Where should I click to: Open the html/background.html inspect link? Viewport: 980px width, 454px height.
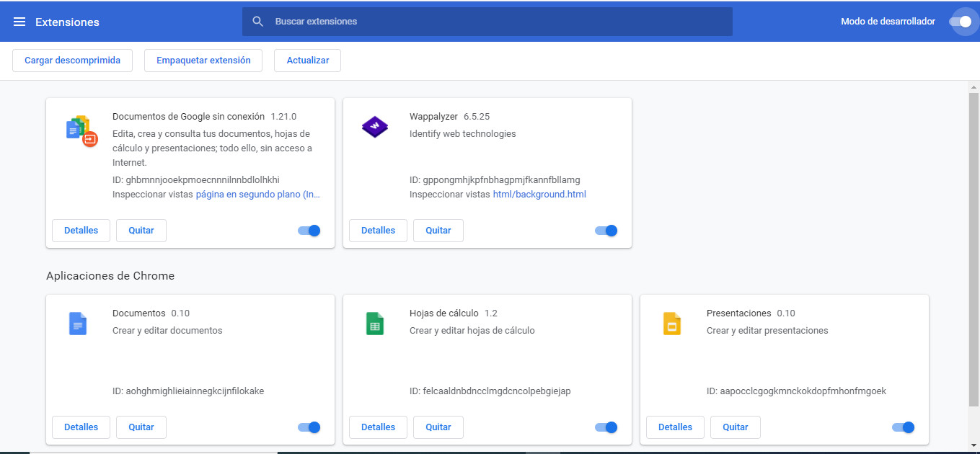(539, 195)
